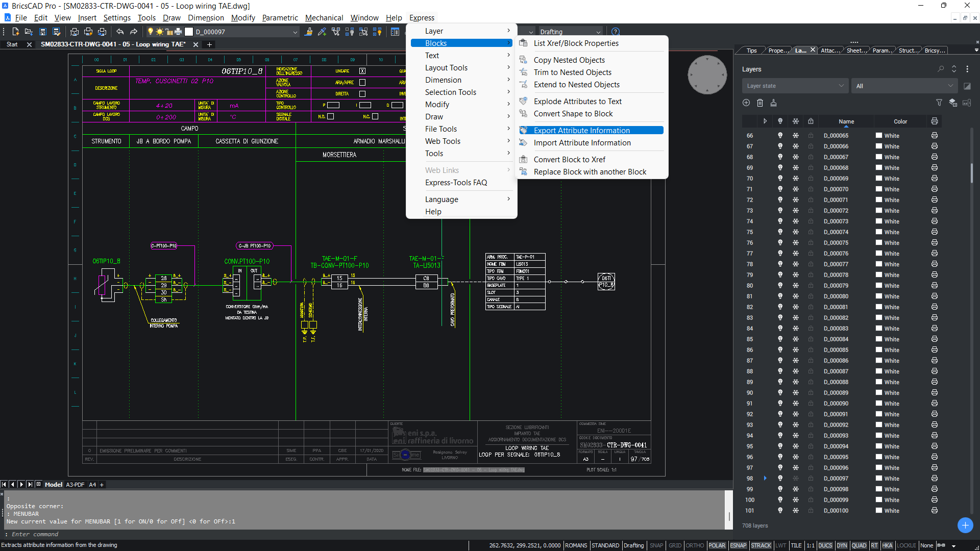Open the Layer state dropdown

[x=795, y=86]
